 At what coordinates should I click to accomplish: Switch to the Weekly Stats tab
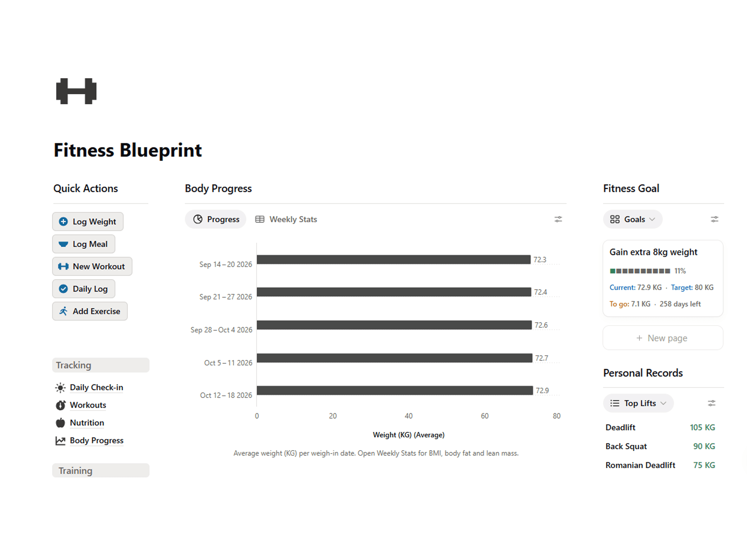pos(286,219)
